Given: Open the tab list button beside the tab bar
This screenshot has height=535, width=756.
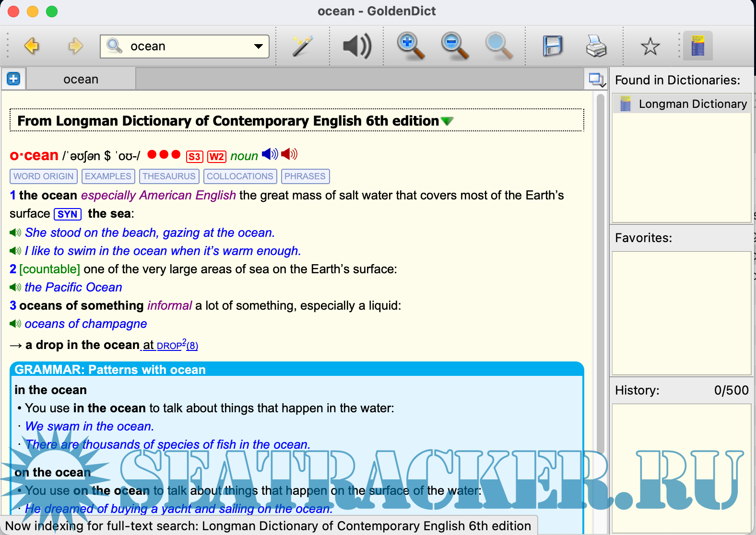Looking at the screenshot, I should pos(596,79).
